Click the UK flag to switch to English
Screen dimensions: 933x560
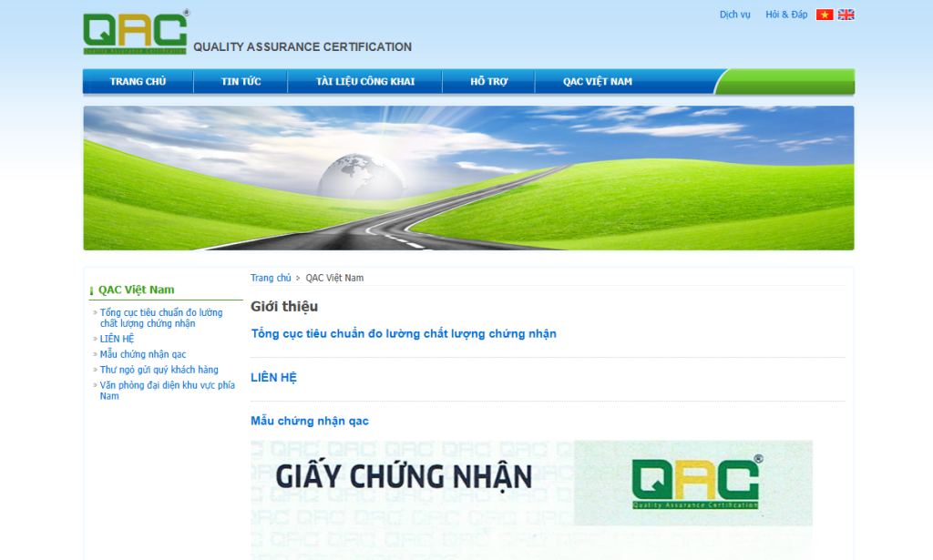click(x=846, y=15)
